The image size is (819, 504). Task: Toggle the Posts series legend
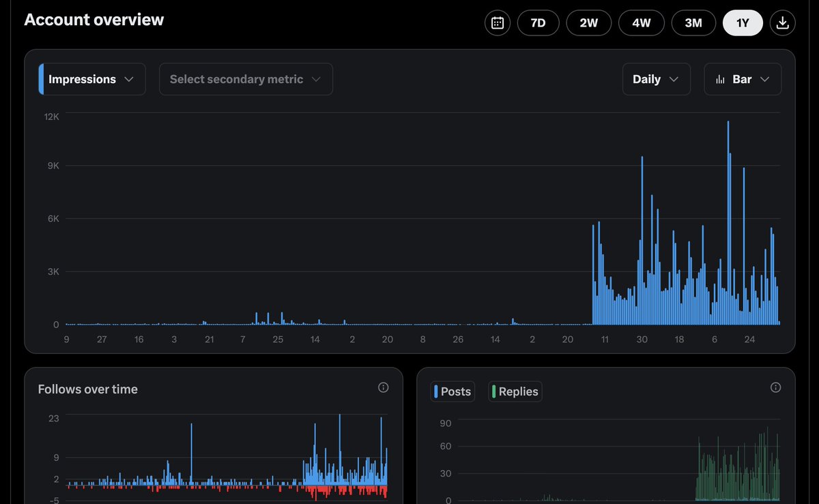click(452, 391)
